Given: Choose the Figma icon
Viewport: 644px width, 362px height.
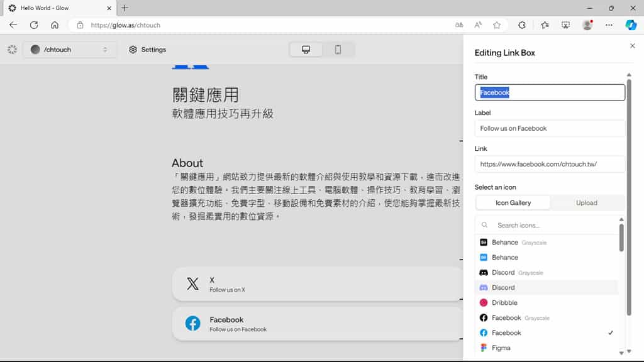Looking at the screenshot, I should point(548,348).
